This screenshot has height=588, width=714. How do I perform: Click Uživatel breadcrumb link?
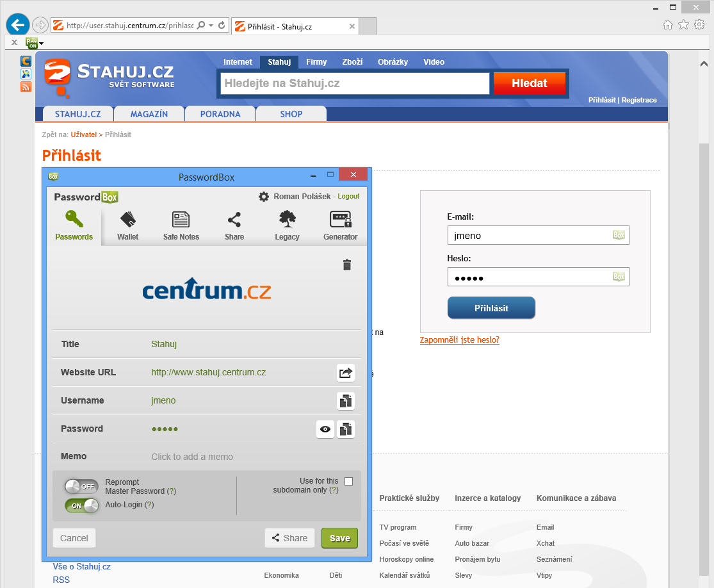point(83,135)
